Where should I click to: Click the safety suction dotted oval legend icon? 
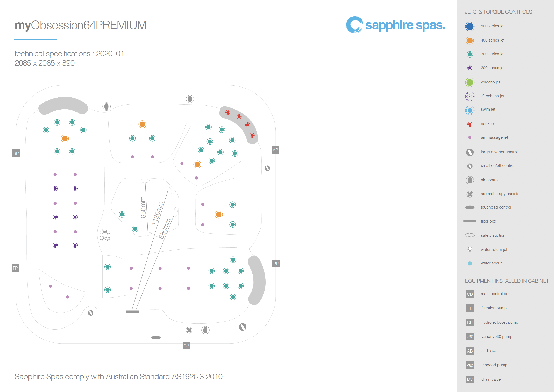(x=469, y=235)
